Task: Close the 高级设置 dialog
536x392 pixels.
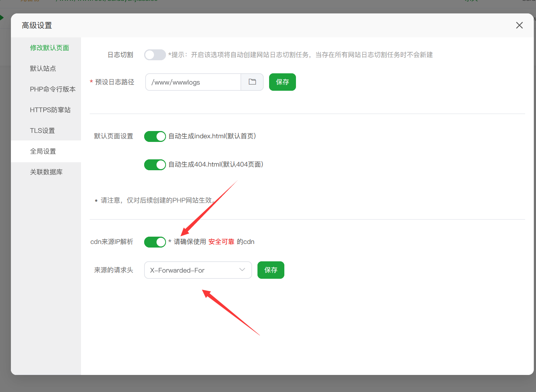Action: click(519, 25)
